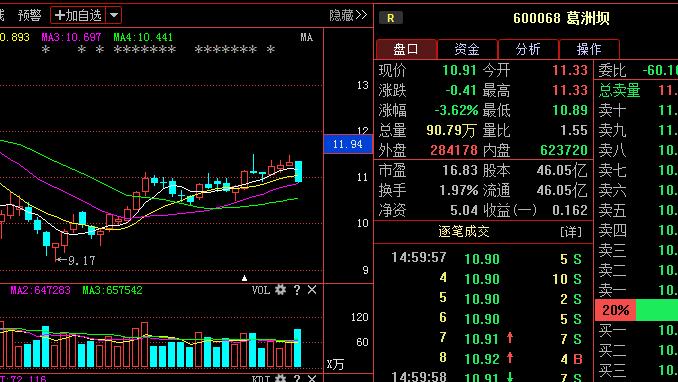Viewport: 678px width, 382px height.
Task: Select the 10.92 buy trade row
Action: point(483,359)
